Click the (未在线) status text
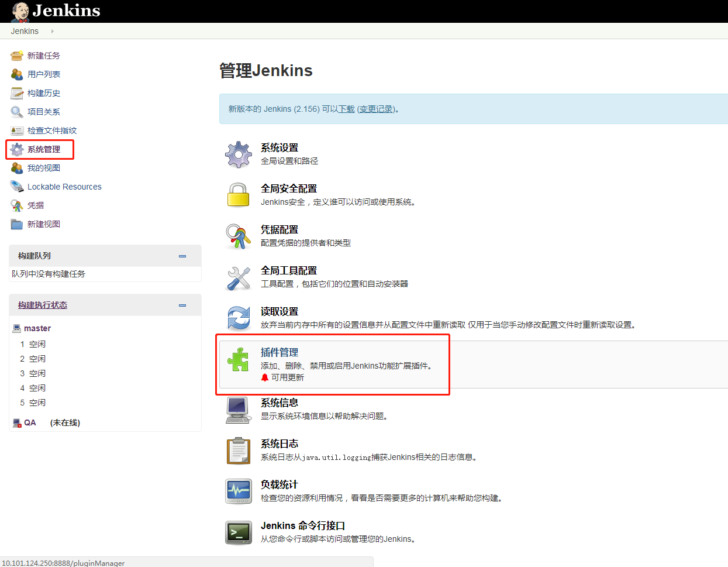Screen dimensions: 728x567 65,422
